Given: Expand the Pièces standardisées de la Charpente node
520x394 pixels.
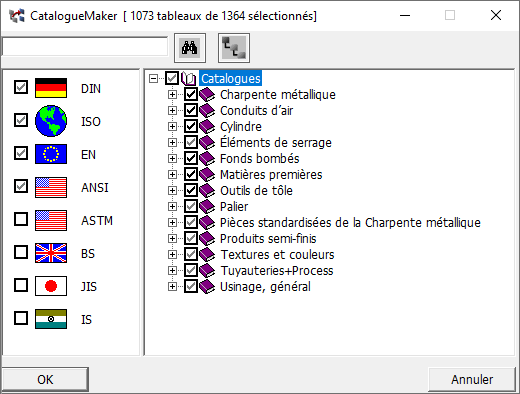Looking at the screenshot, I should (x=172, y=223).
